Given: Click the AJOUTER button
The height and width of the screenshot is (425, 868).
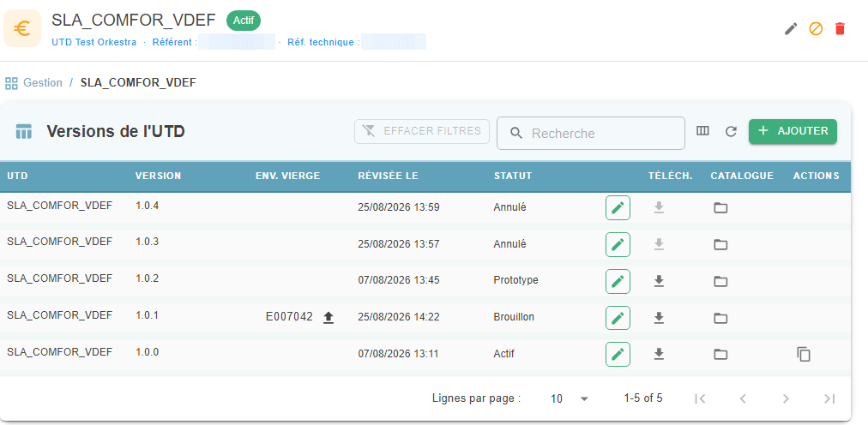Looking at the screenshot, I should pos(793,132).
